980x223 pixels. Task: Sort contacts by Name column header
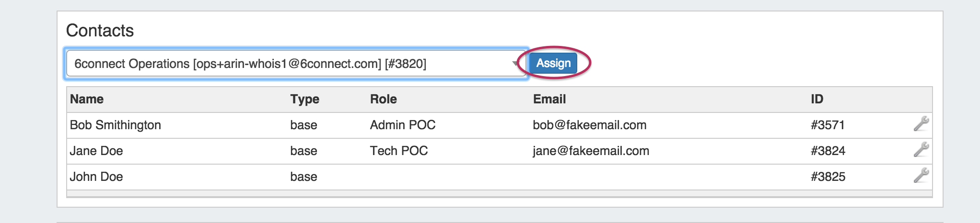tap(87, 99)
